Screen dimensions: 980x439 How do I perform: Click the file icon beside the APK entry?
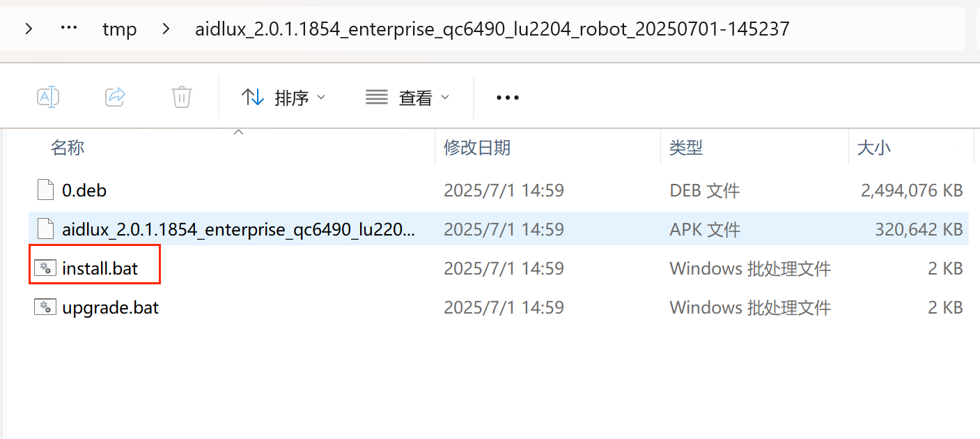45,229
